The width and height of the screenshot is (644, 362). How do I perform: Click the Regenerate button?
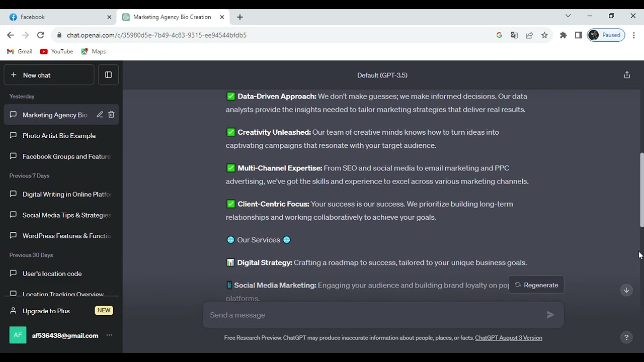pyautogui.click(x=536, y=285)
